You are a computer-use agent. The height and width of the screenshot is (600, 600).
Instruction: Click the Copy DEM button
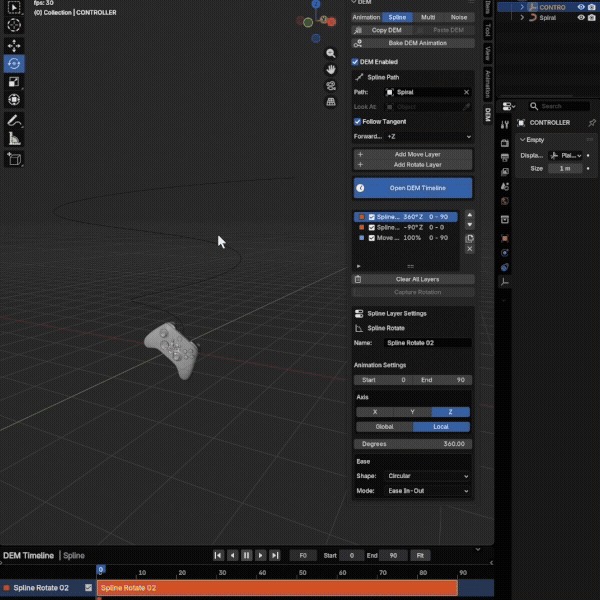tap(382, 30)
